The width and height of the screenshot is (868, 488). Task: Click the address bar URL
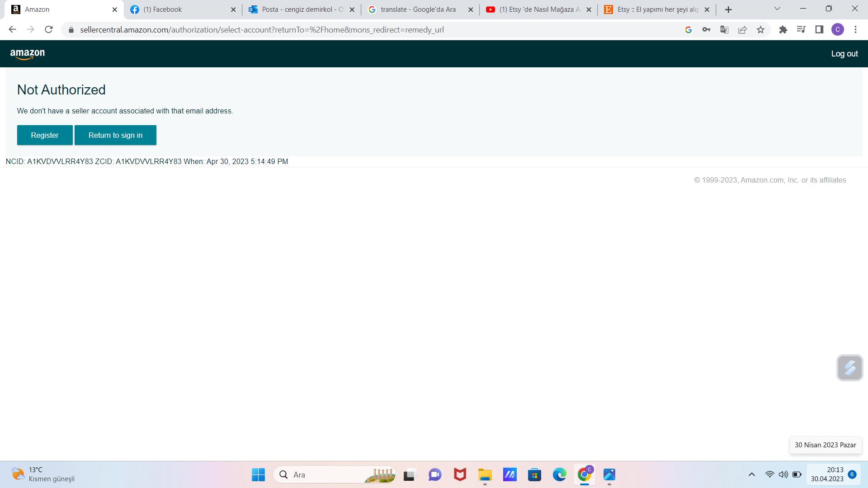(262, 30)
